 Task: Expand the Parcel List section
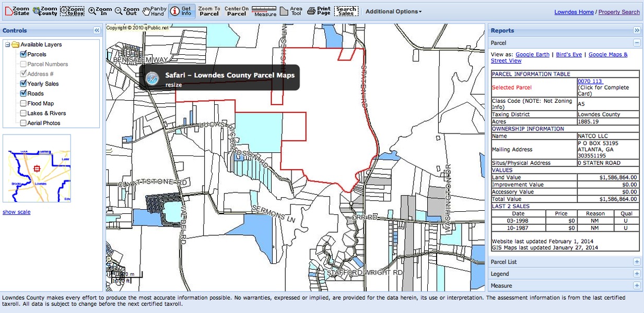pyautogui.click(x=637, y=262)
